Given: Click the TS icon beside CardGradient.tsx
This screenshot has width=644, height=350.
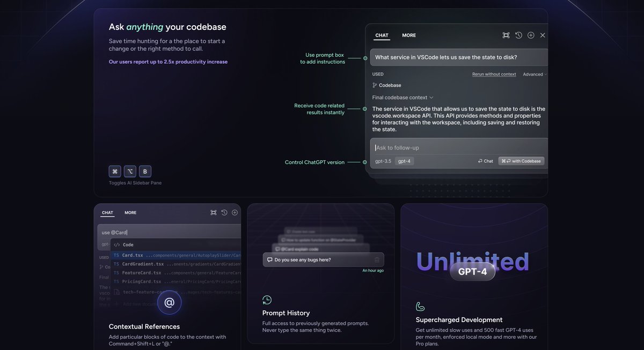Looking at the screenshot, I should pyautogui.click(x=116, y=264).
